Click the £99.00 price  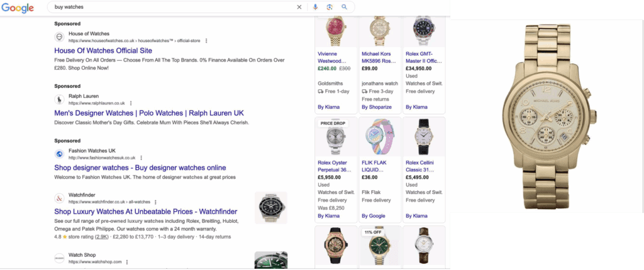pos(370,68)
